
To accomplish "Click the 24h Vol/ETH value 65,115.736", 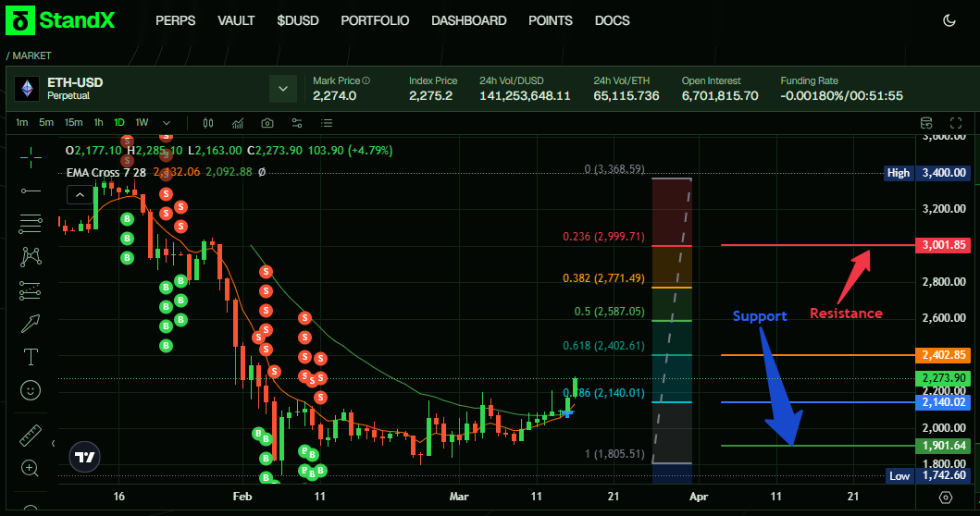I will tap(626, 95).
